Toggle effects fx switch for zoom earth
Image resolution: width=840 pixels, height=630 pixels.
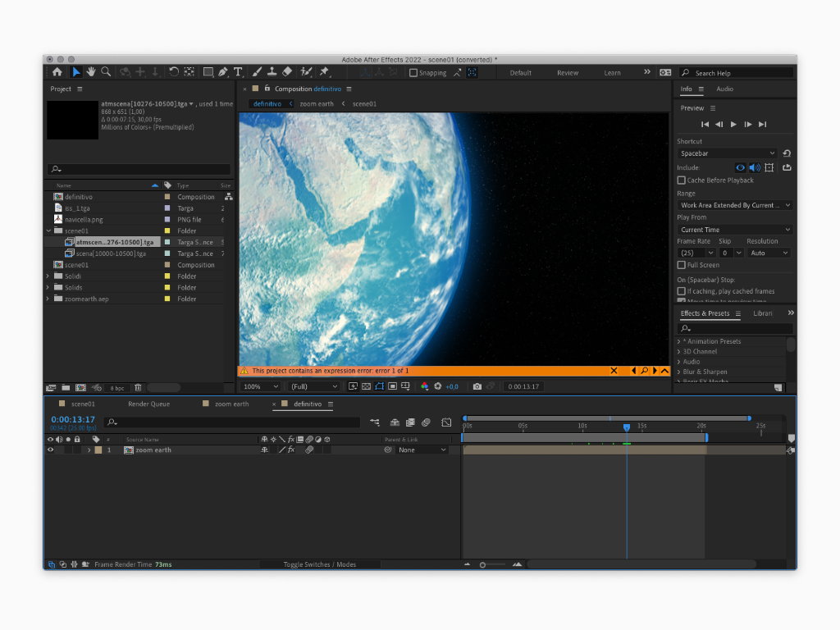coord(291,450)
